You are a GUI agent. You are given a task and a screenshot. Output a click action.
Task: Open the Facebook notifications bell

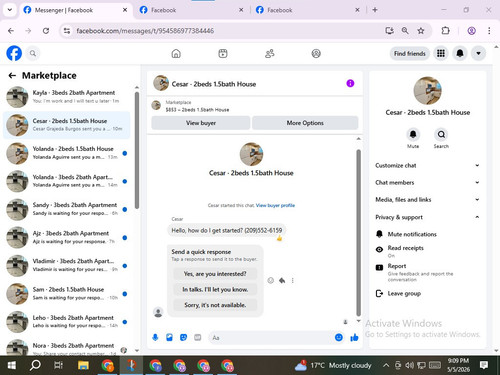click(x=460, y=53)
